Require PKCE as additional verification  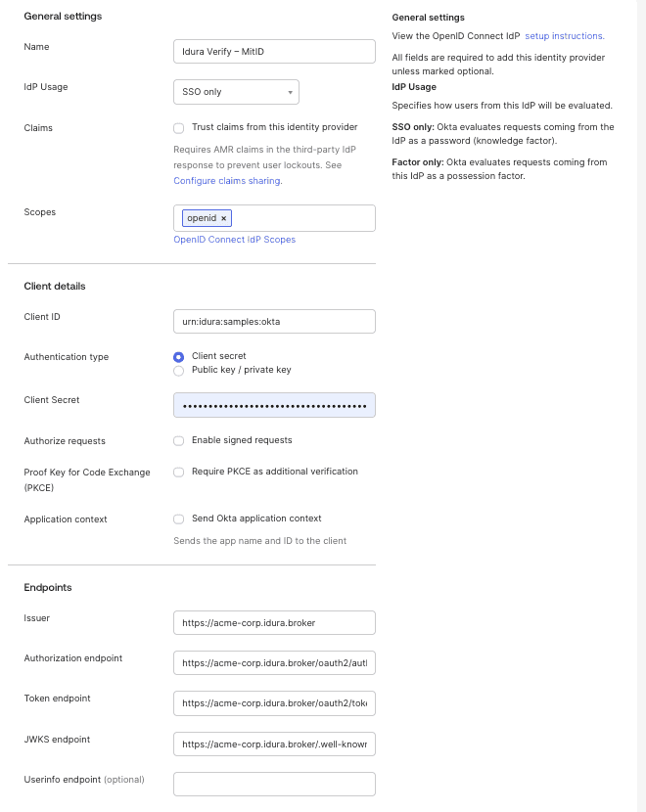coord(178,473)
